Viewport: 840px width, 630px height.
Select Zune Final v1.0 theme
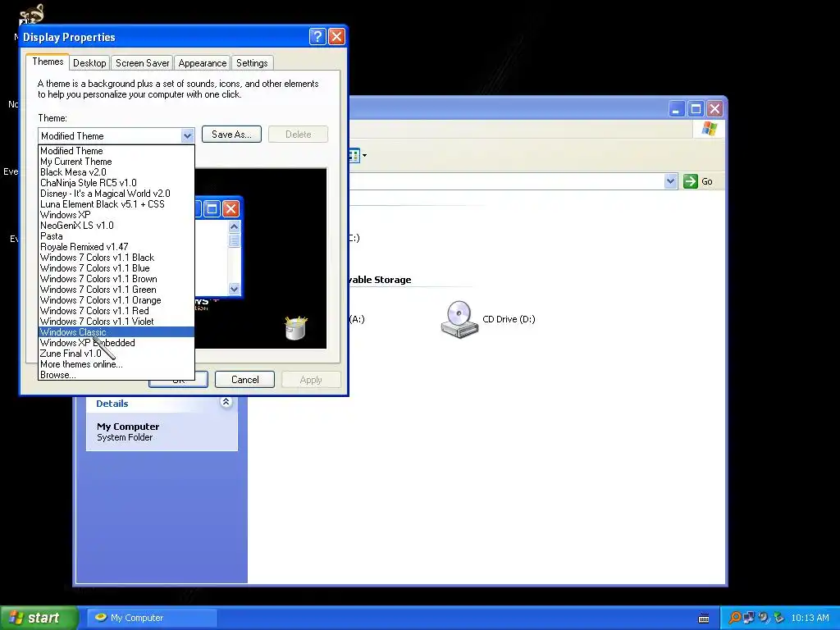(116, 354)
